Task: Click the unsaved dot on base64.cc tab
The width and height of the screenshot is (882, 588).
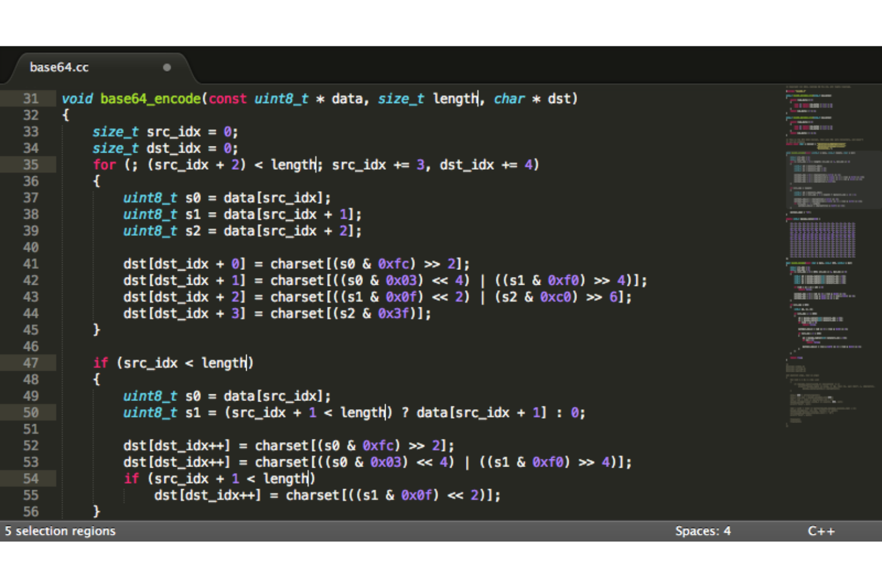Action: [167, 67]
